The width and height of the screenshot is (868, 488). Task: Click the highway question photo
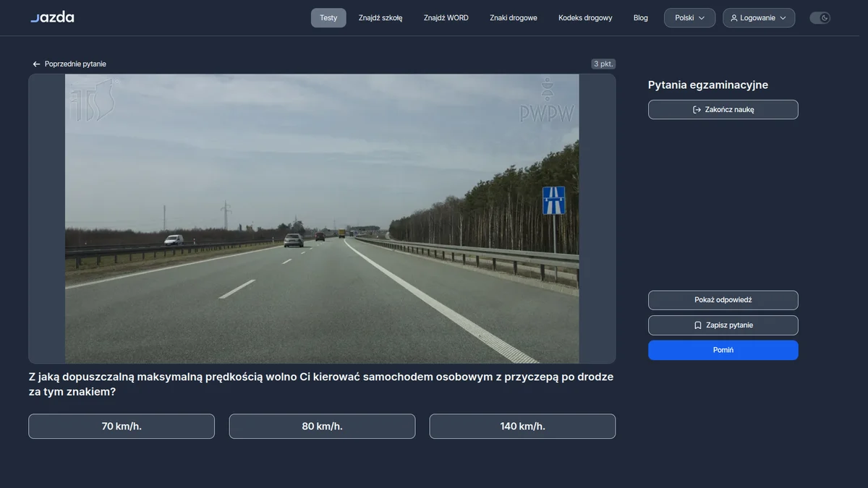point(322,218)
